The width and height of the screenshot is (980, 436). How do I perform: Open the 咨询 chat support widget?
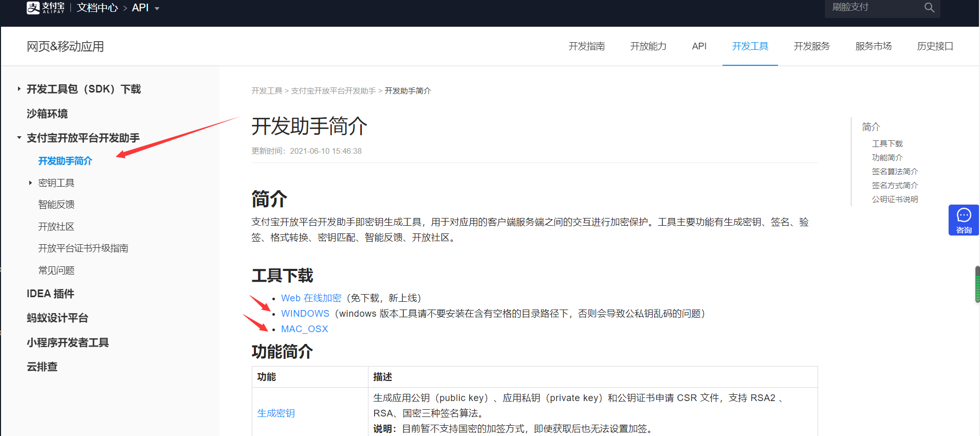coord(964,220)
